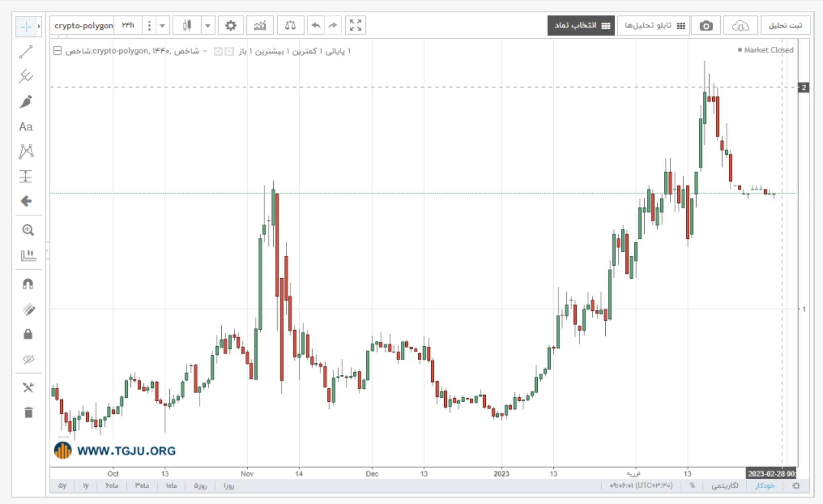Select the 5y time range
This screenshot has width=823, height=504.
coord(62,486)
